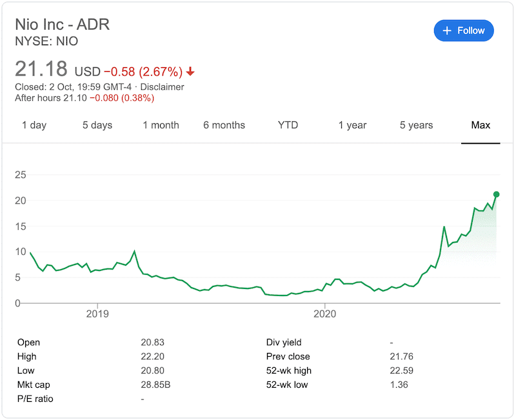The image size is (516, 420).
Task: Click the red down arrow price indicator
Action: pos(190,71)
